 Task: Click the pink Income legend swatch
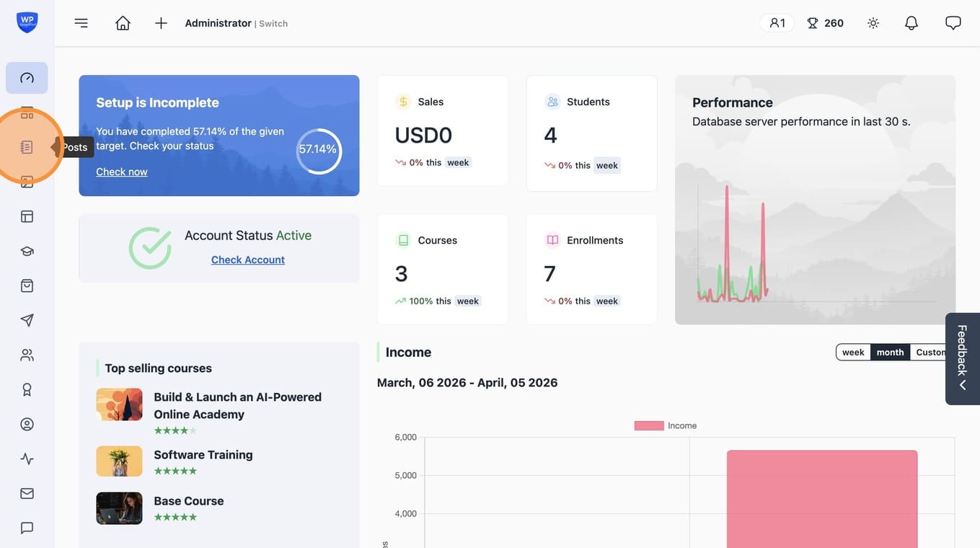[649, 425]
